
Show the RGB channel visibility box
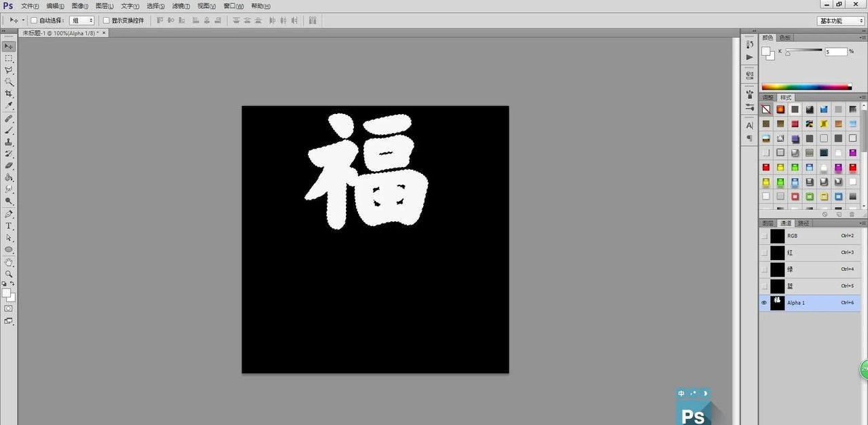coord(764,236)
